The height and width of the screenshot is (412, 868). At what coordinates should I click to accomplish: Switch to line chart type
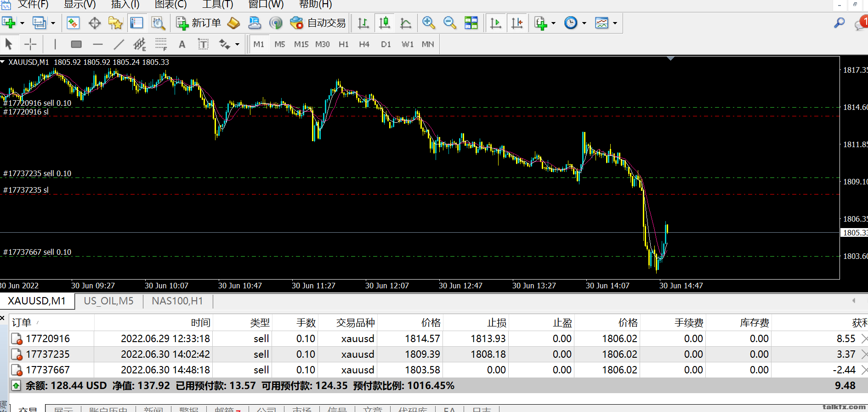coord(406,23)
